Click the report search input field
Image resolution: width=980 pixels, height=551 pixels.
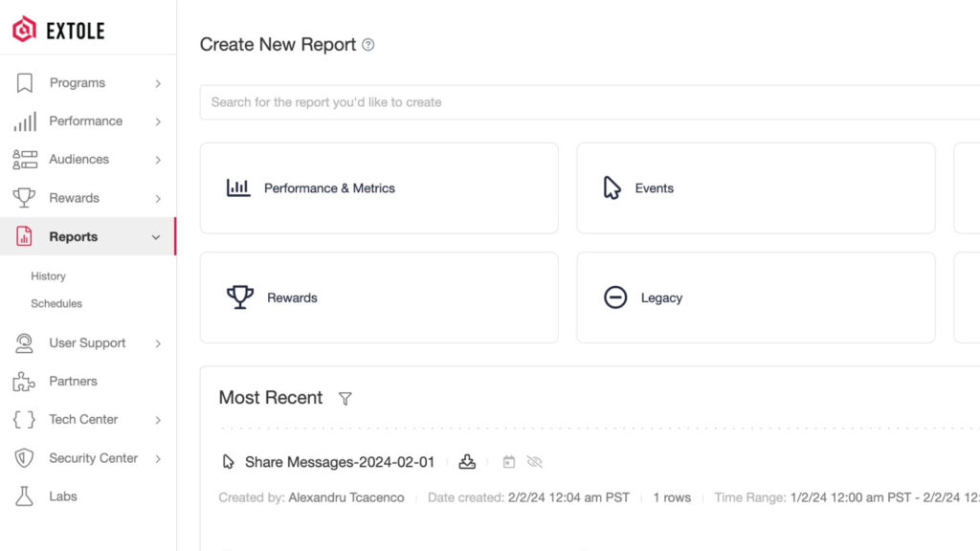(574, 102)
